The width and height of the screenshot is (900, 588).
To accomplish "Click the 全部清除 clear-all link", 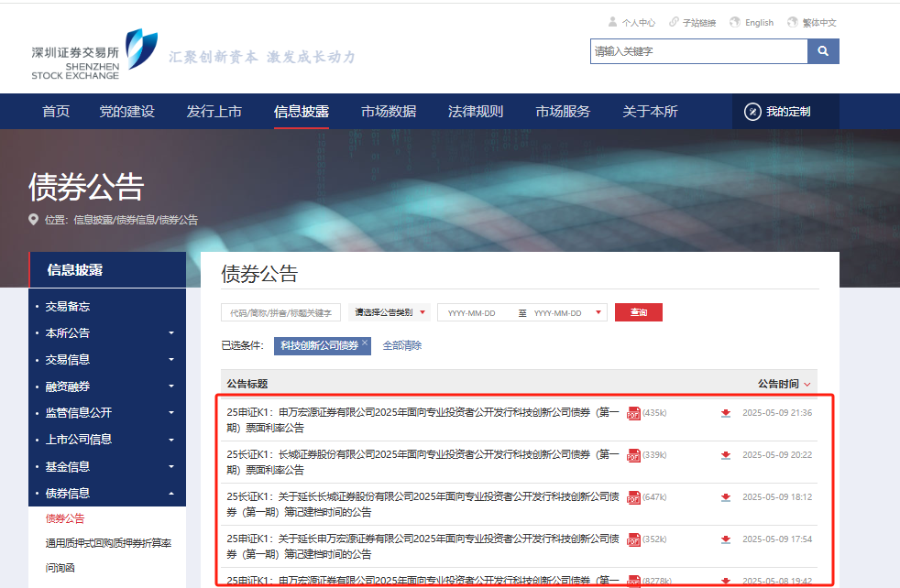I will click(x=401, y=346).
